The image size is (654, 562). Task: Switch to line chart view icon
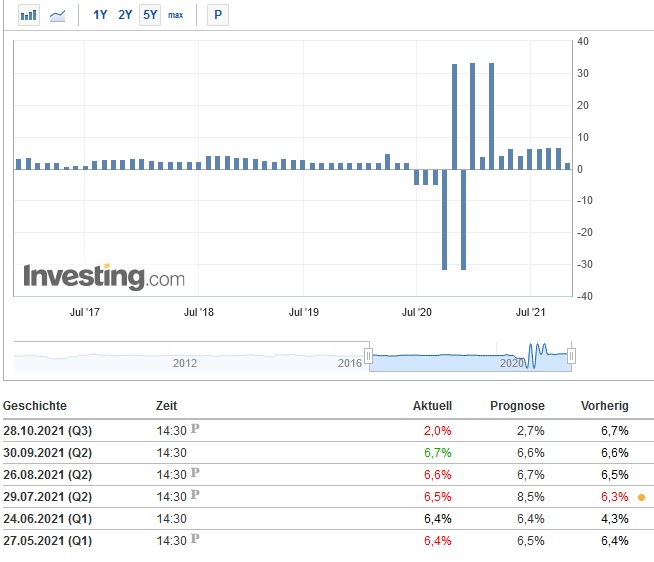(58, 15)
